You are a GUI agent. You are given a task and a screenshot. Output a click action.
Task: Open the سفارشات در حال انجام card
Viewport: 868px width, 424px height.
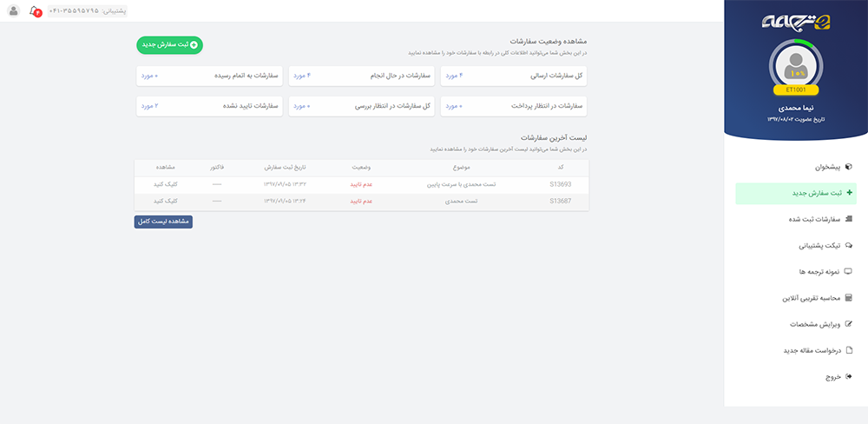click(361, 76)
